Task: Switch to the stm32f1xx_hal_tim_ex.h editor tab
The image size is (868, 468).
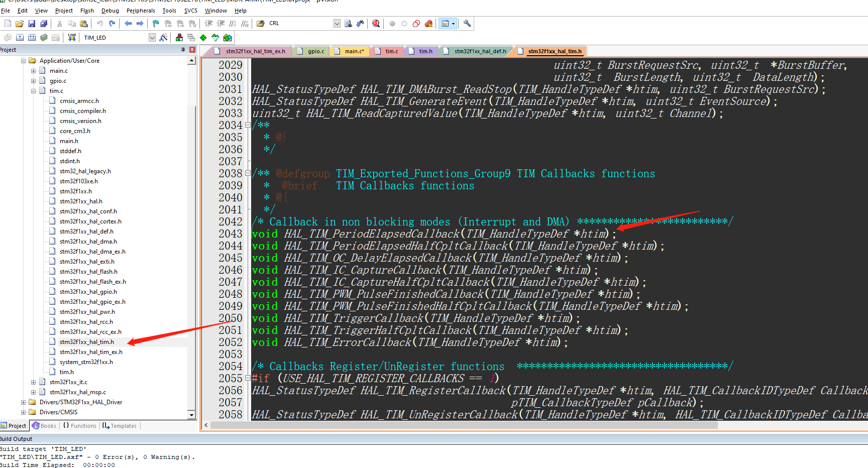Action: pos(250,51)
